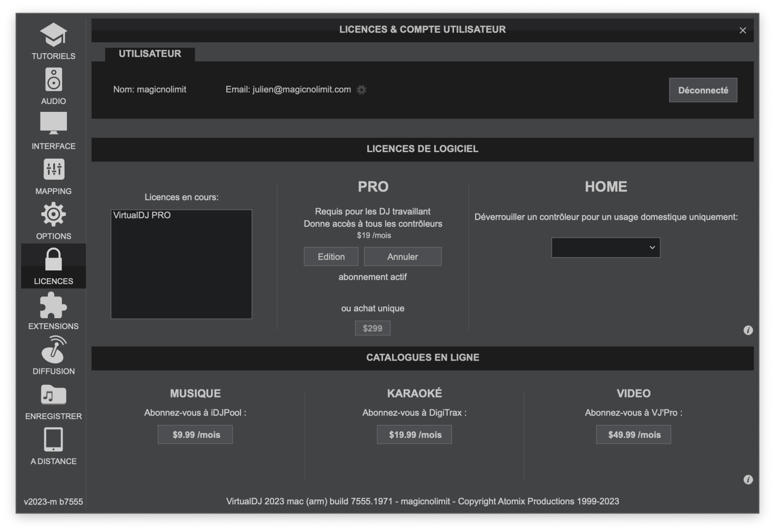
Task: Open the Options gear section
Action: click(53, 221)
